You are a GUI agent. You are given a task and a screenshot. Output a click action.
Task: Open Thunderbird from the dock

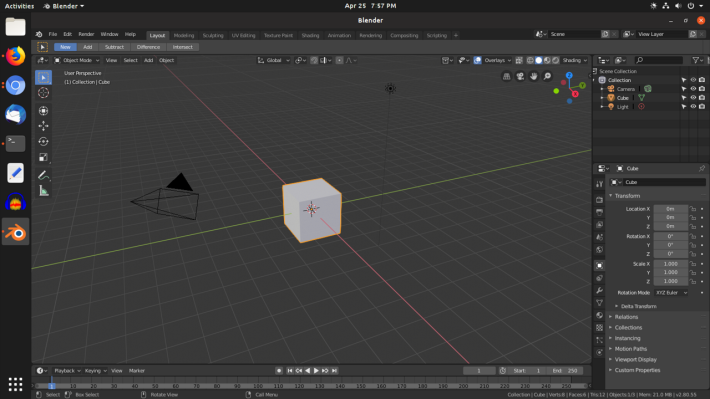tap(15, 114)
